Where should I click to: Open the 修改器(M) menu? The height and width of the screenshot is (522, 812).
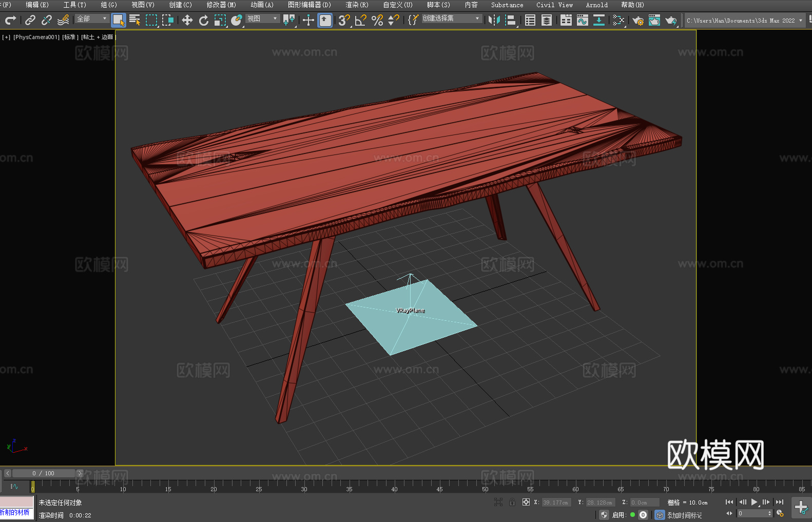tap(221, 5)
